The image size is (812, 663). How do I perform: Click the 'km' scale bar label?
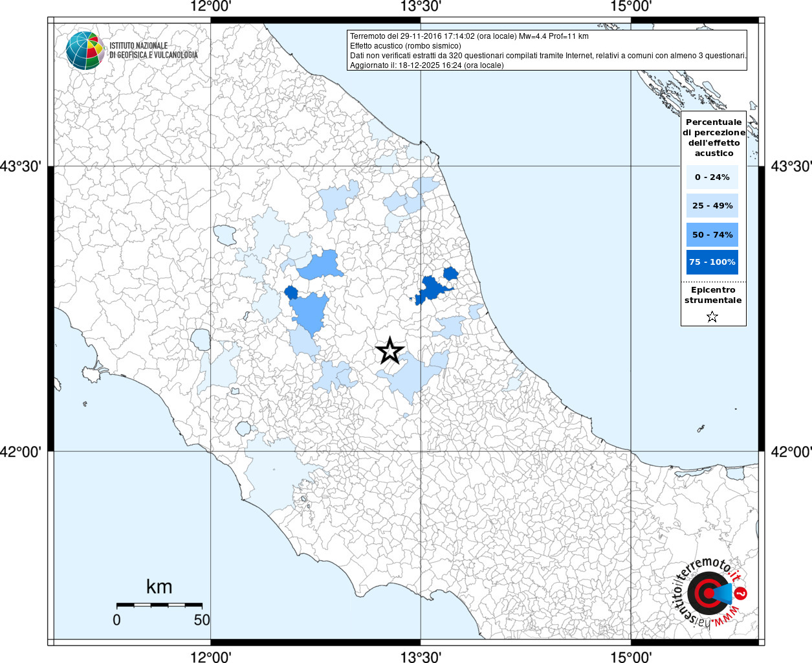coord(159,587)
